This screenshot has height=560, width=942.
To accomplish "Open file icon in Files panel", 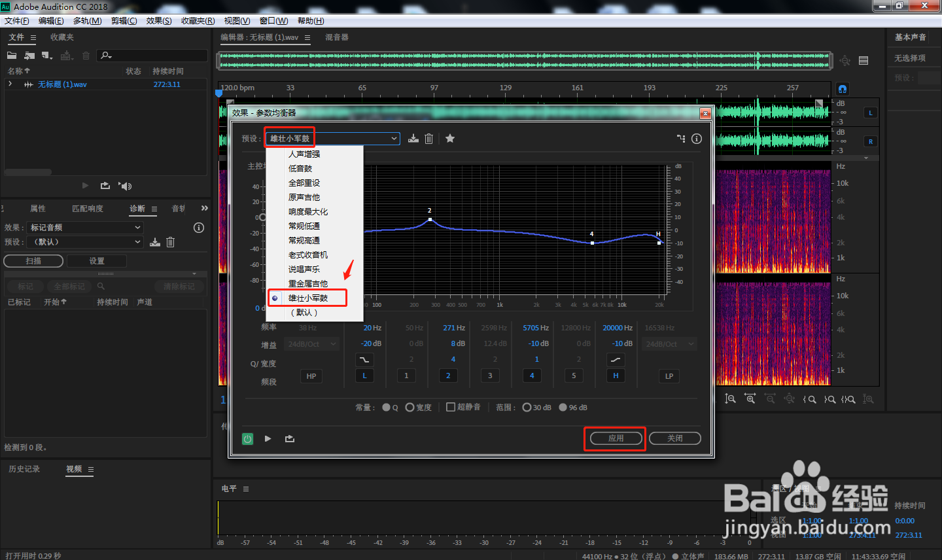I will (x=12, y=56).
